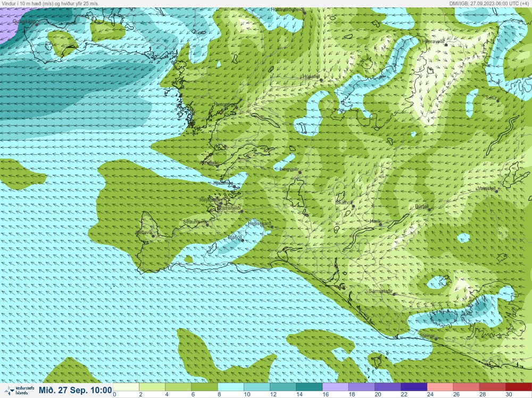
Task: Select the 16–18 m/s lavender legend swatch
Action: [x=335, y=387]
